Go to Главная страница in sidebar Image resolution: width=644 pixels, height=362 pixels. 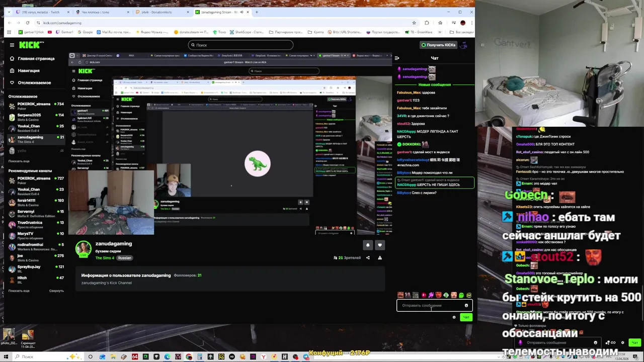(x=32, y=58)
